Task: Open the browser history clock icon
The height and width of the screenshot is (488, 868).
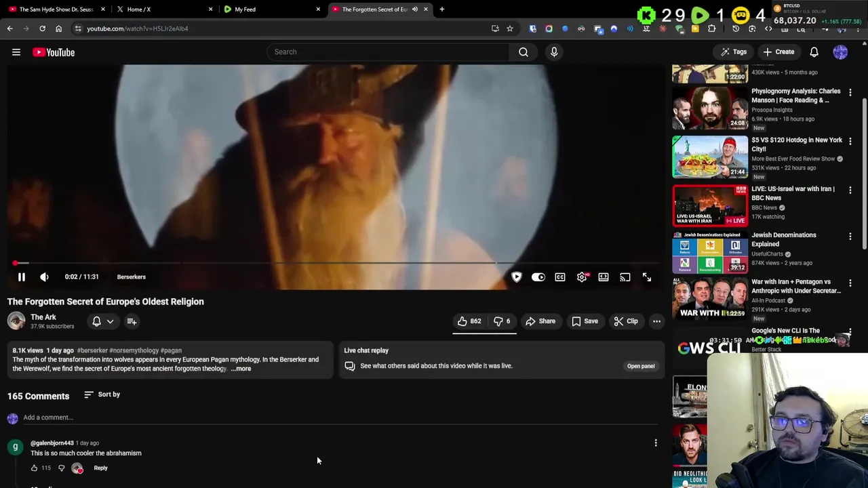Action: (736, 28)
